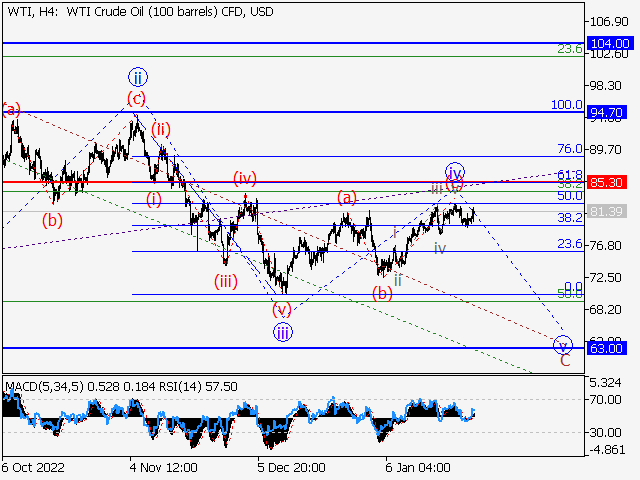Image resolution: width=640 pixels, height=480 pixels.
Task: Click the red 85.30 price level tag
Action: point(607,182)
